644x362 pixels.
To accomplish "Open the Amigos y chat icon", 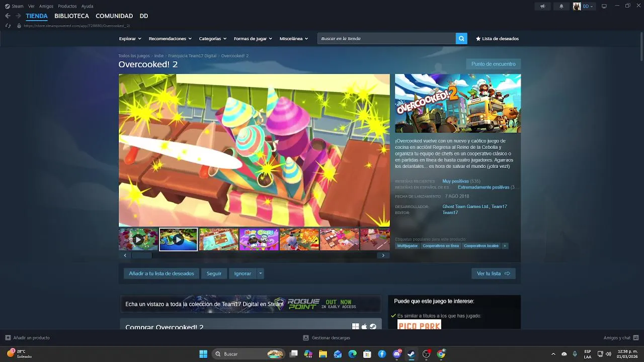I will pyautogui.click(x=636, y=338).
